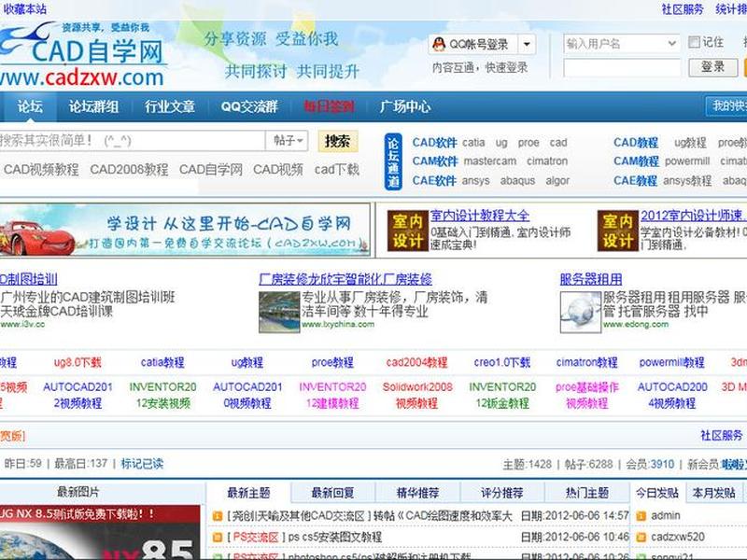Viewport: 747px width, 560px height.
Task: Click the search box 搜索其实很简单
Action: [132, 141]
